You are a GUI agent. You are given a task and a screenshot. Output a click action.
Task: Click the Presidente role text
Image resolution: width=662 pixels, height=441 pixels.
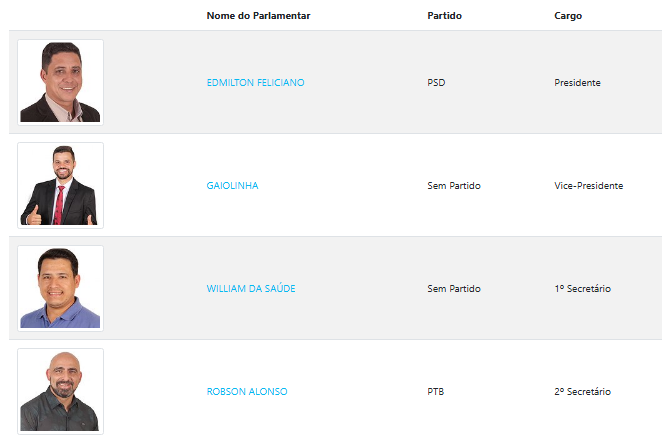pos(577,83)
